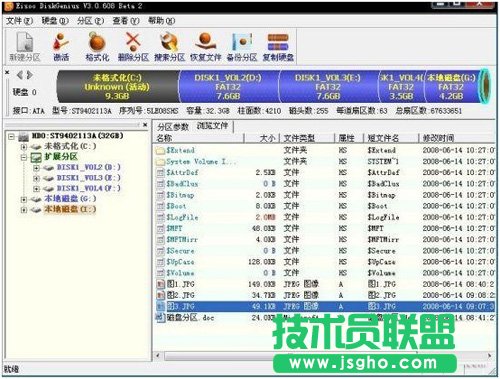Switch to the 浏览文件 tab
This screenshot has width=500, height=379.
point(212,126)
